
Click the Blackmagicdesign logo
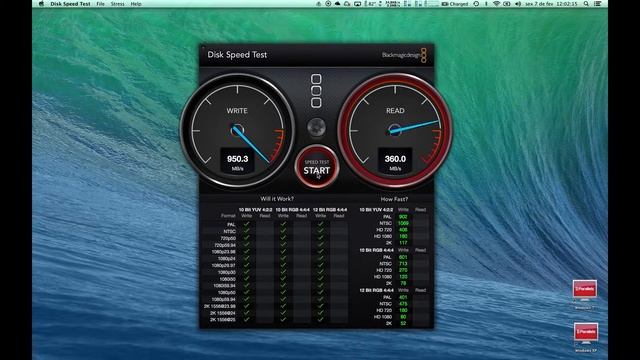pyautogui.click(x=404, y=55)
